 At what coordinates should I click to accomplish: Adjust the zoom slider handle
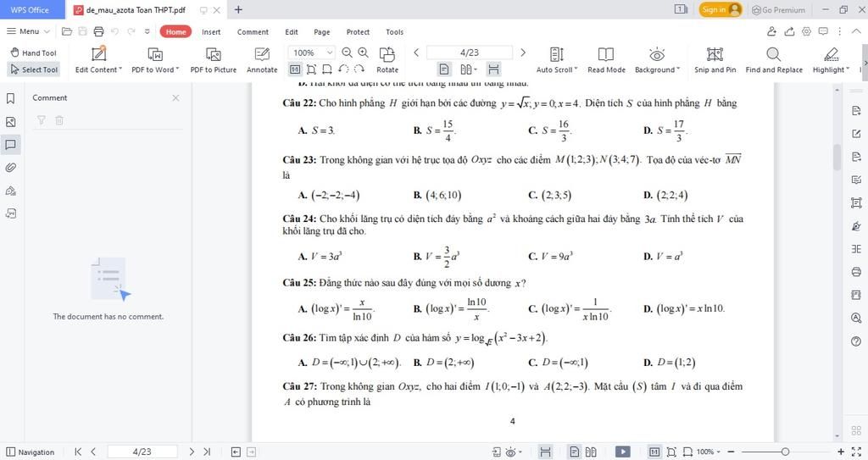tap(785, 452)
